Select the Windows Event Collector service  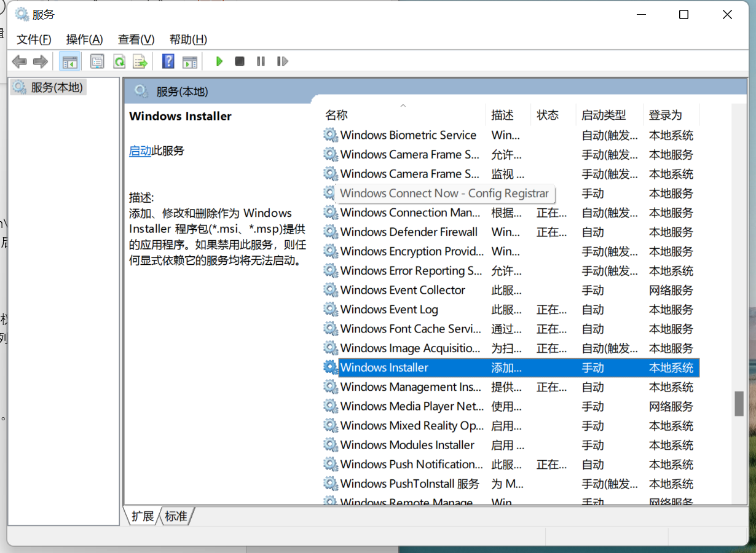point(403,290)
